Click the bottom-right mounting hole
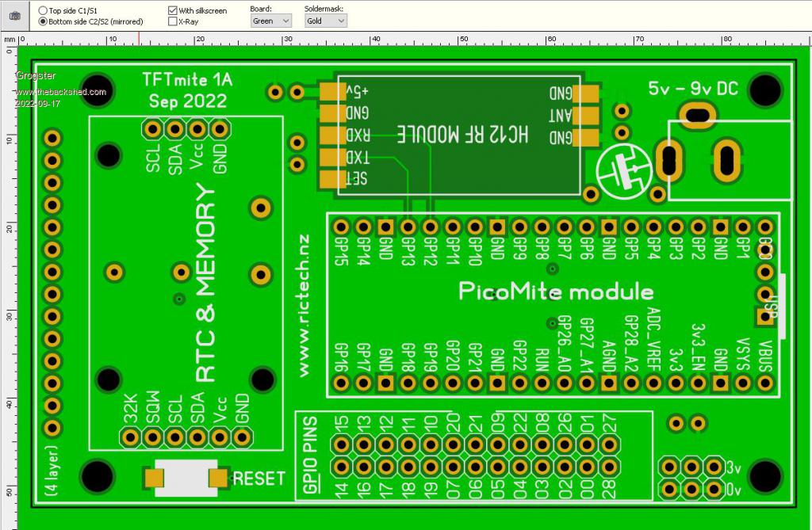Screen dimensions: 812x530 766,477
